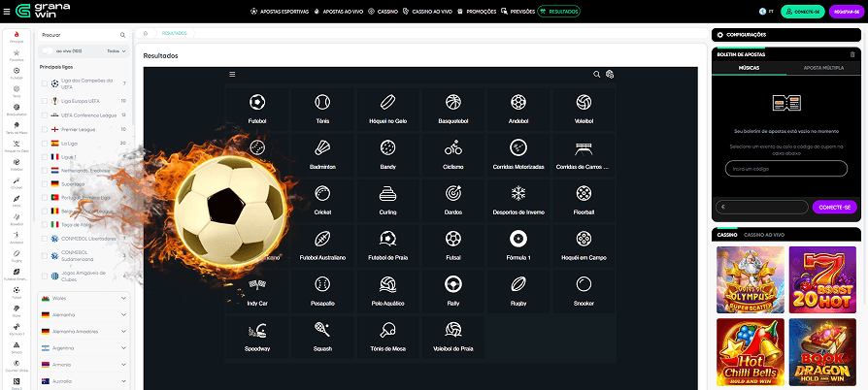Switch to Aposta Múltipla tab
Image resolution: width=868 pixels, height=390 pixels.
click(x=823, y=69)
